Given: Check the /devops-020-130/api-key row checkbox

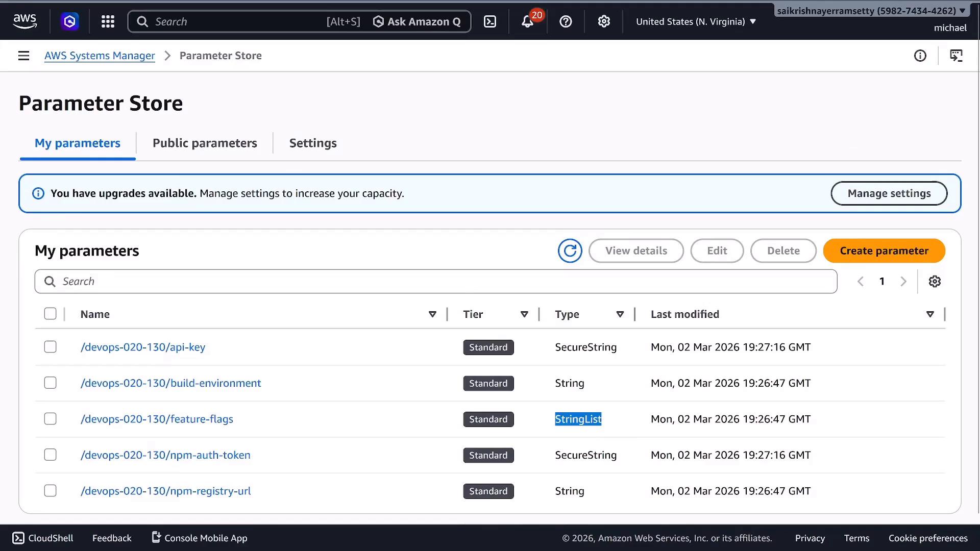Looking at the screenshot, I should (50, 347).
